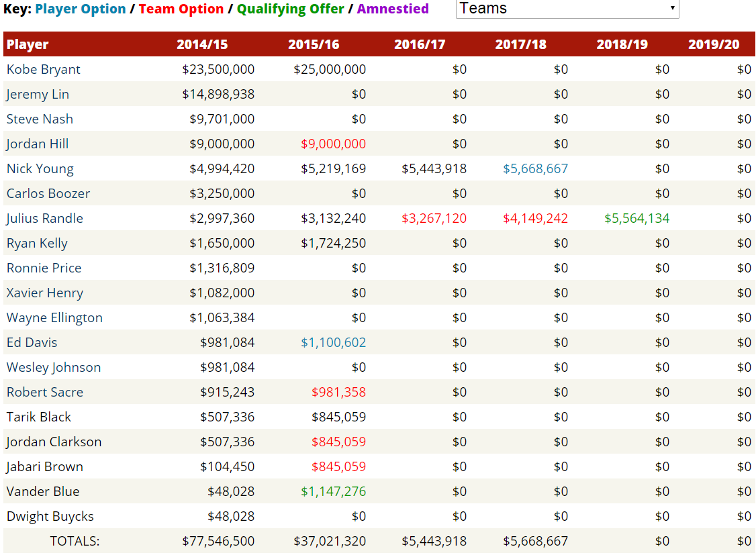Click Nick Young's blue $5,668,667 player option

click(x=535, y=169)
